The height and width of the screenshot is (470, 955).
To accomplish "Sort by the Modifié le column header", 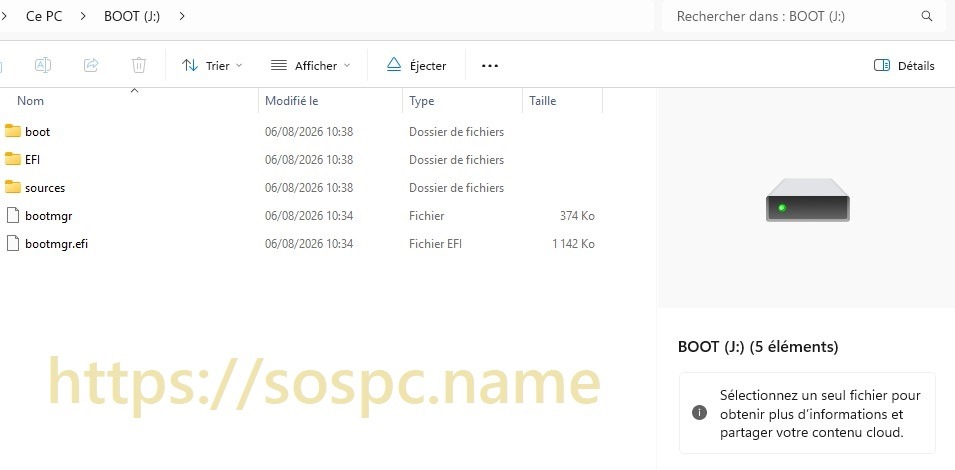I will (292, 101).
